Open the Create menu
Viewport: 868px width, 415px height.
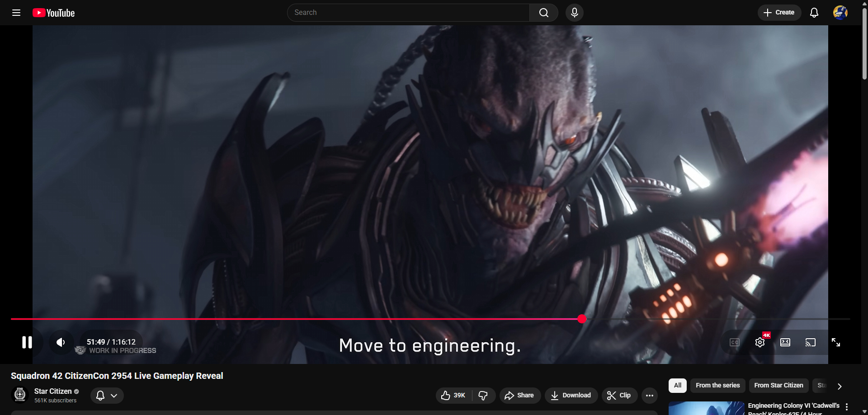[779, 13]
